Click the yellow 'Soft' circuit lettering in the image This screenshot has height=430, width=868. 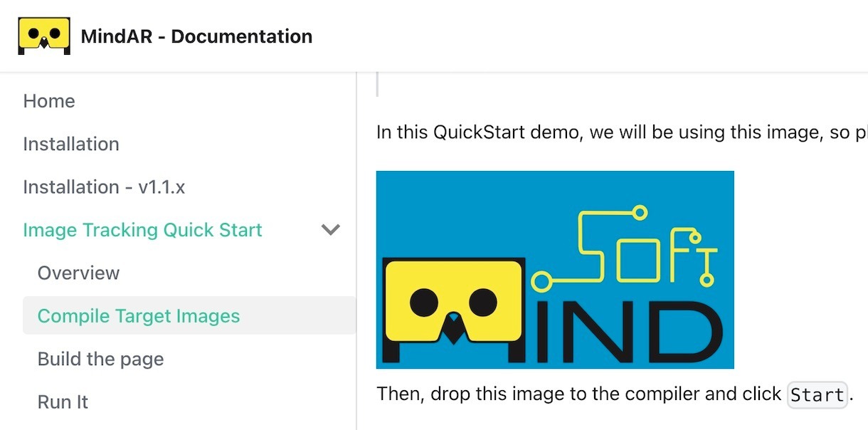(644, 248)
